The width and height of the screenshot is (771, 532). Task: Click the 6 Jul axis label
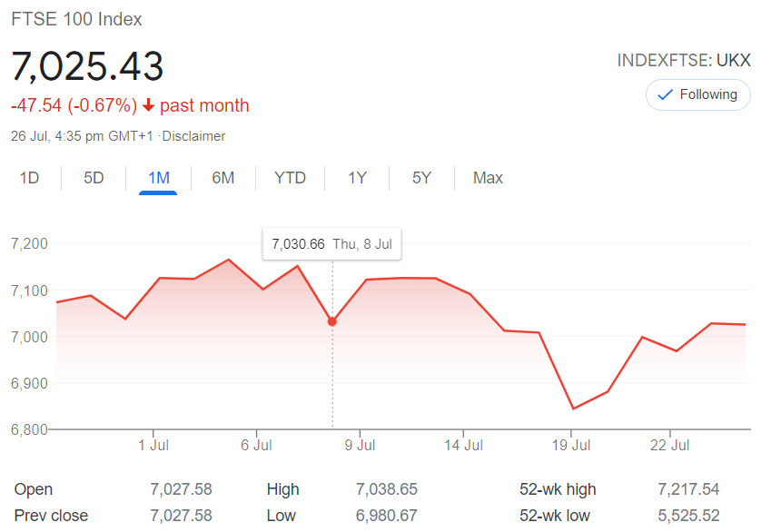tap(256, 445)
